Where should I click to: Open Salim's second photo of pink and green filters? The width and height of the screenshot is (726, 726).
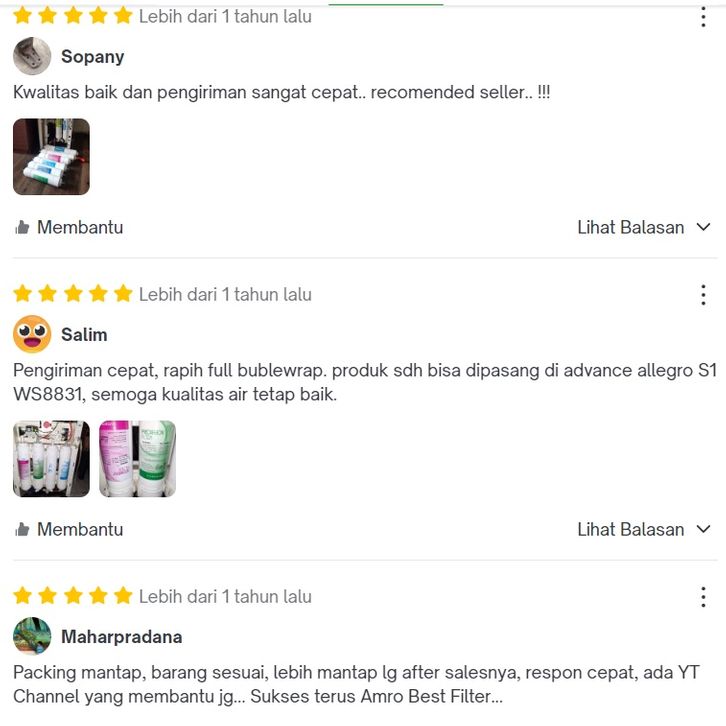pyautogui.click(x=138, y=458)
